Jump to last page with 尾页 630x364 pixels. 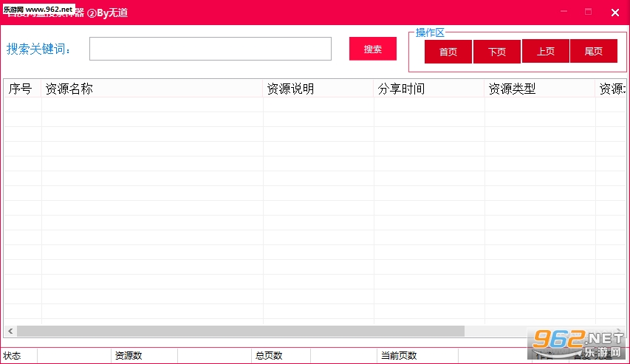(x=594, y=52)
